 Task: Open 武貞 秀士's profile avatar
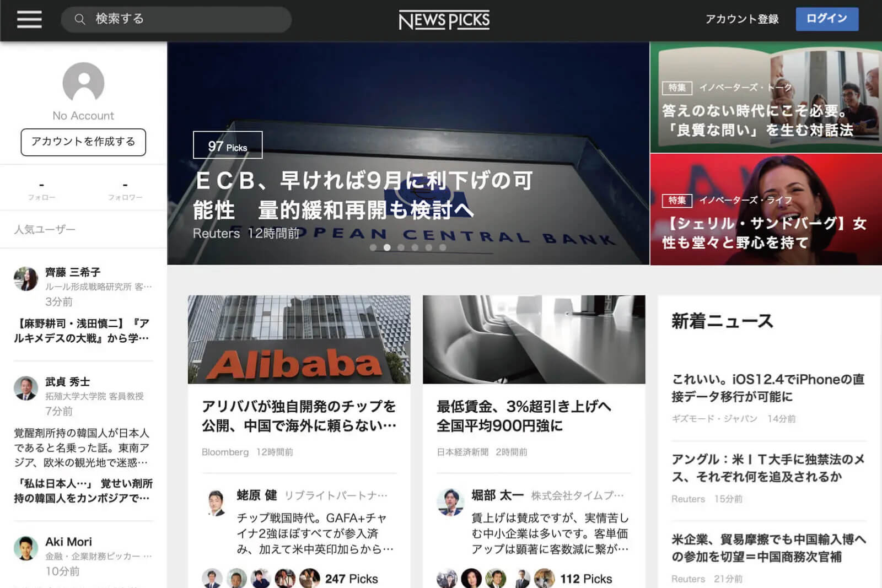click(26, 389)
